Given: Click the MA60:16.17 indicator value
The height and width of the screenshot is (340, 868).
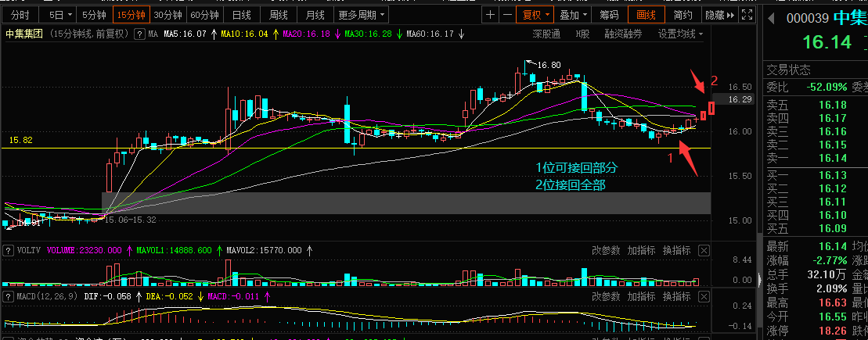Looking at the screenshot, I should pos(430,34).
